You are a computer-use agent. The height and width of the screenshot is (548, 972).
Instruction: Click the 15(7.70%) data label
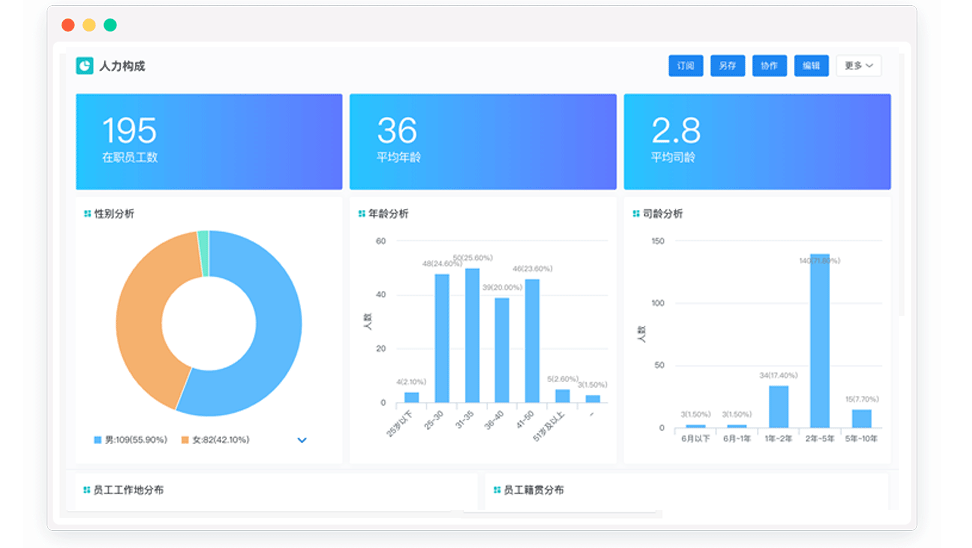tap(862, 400)
